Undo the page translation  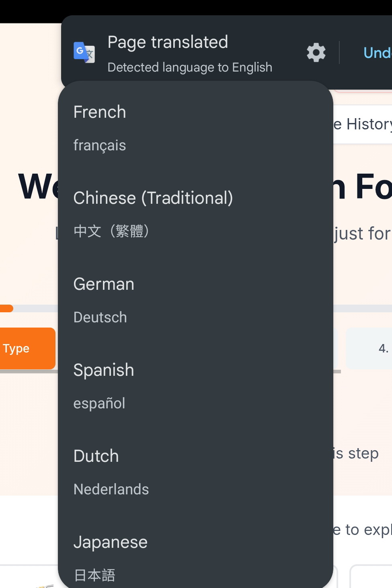377,53
